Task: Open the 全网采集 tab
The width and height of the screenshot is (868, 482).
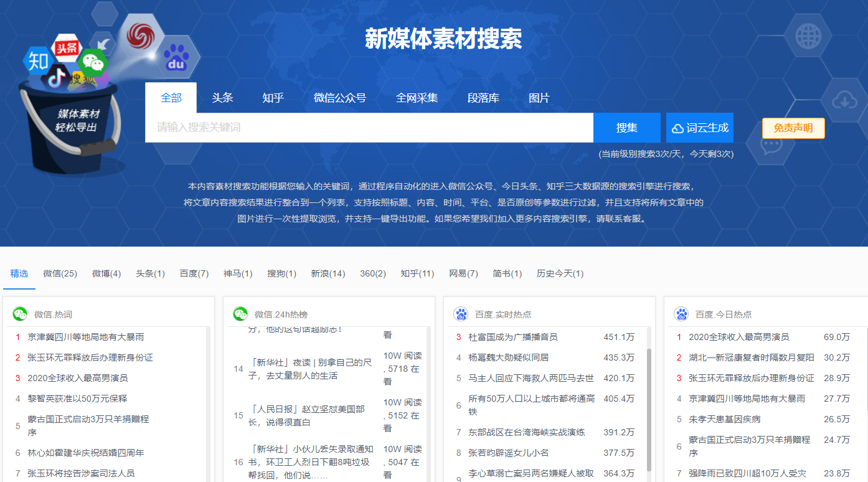Action: pyautogui.click(x=417, y=98)
